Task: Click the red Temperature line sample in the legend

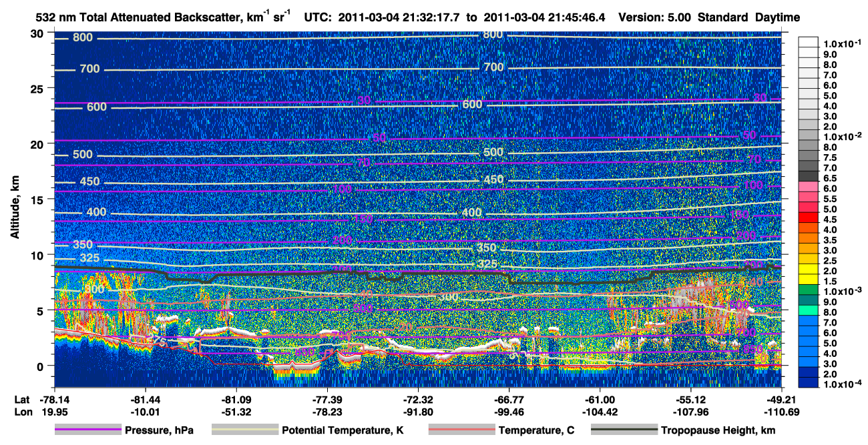Action: coord(461,430)
